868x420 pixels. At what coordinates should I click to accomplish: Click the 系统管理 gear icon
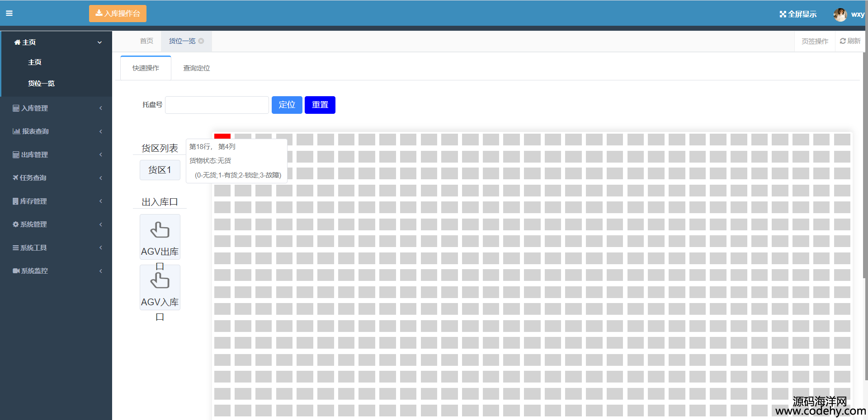(x=16, y=224)
